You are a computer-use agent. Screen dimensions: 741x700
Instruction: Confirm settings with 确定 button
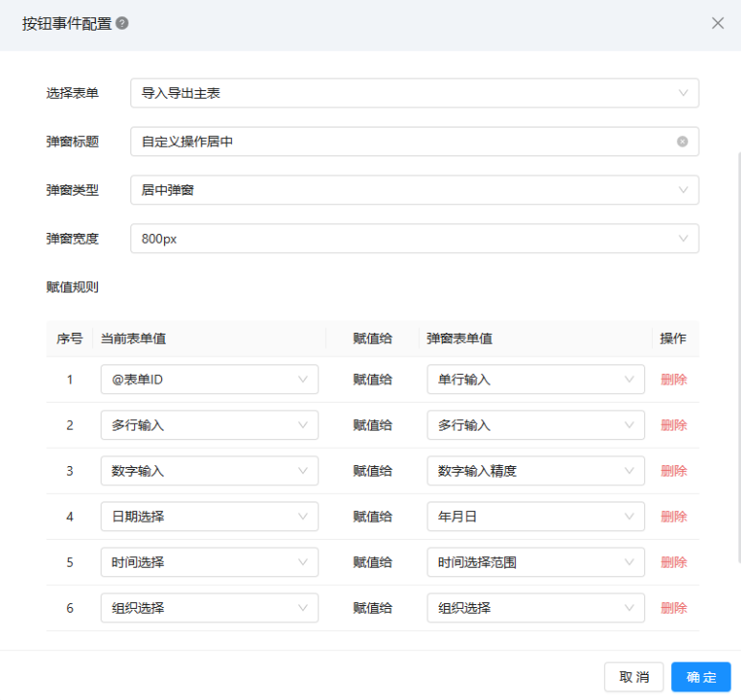click(x=701, y=677)
